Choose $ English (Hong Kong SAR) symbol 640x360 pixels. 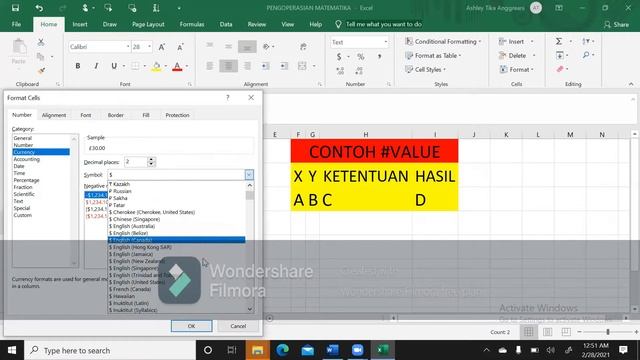(x=176, y=247)
